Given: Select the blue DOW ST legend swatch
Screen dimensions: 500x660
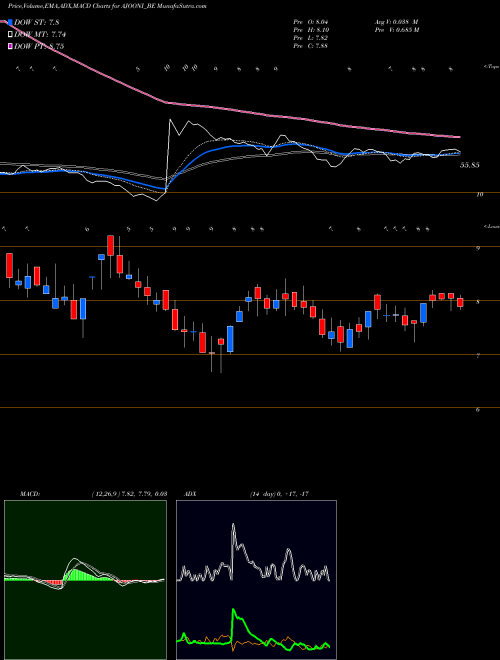Looking at the screenshot, I should tap(10, 21).
